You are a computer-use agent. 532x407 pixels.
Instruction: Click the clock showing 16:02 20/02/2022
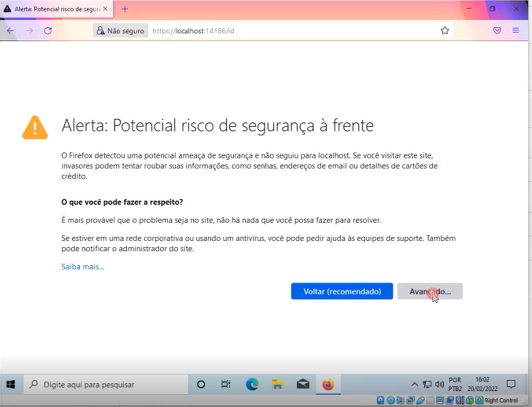click(482, 384)
